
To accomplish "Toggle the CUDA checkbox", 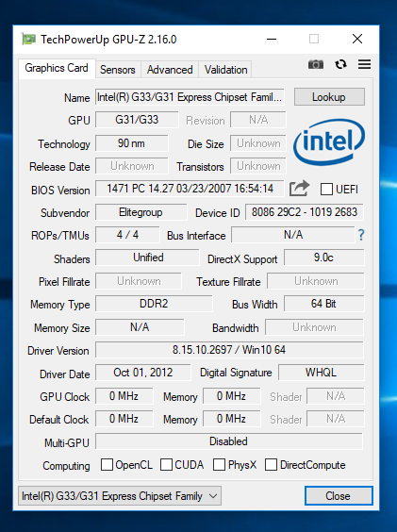I will pyautogui.click(x=166, y=464).
